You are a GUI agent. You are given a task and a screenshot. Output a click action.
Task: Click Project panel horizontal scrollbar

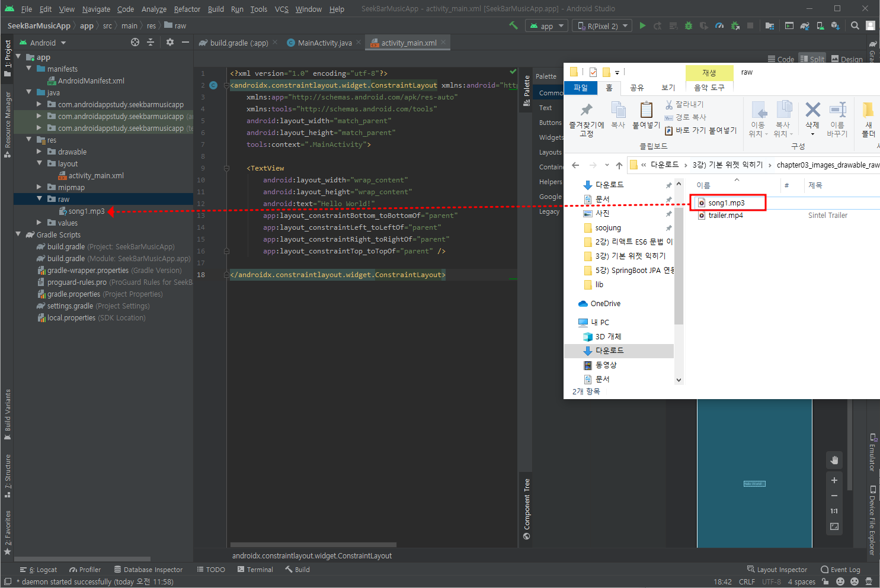coord(82,559)
